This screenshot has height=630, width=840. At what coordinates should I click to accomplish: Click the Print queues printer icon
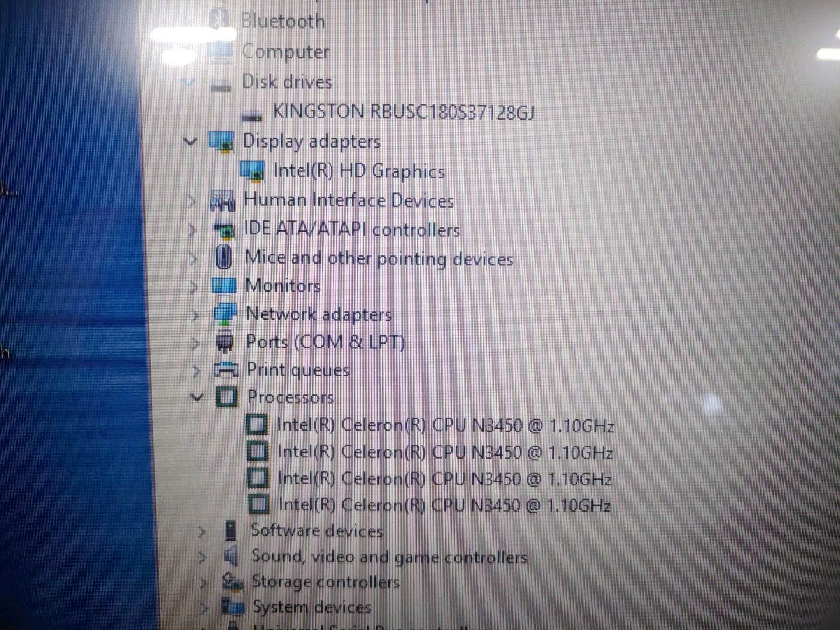(x=226, y=369)
